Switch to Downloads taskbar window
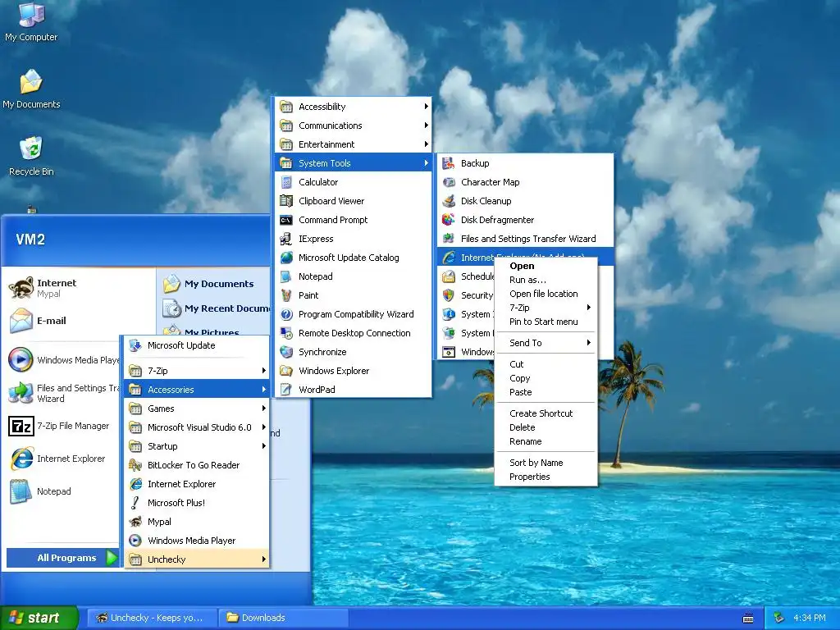 click(x=283, y=618)
